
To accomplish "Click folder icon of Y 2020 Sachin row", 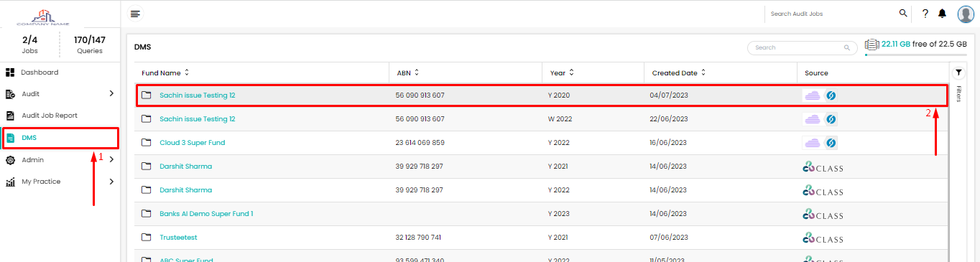I will tap(147, 95).
